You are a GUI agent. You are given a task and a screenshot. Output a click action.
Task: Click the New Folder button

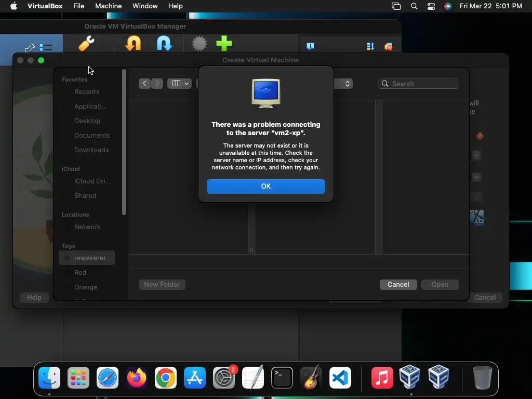tap(162, 284)
